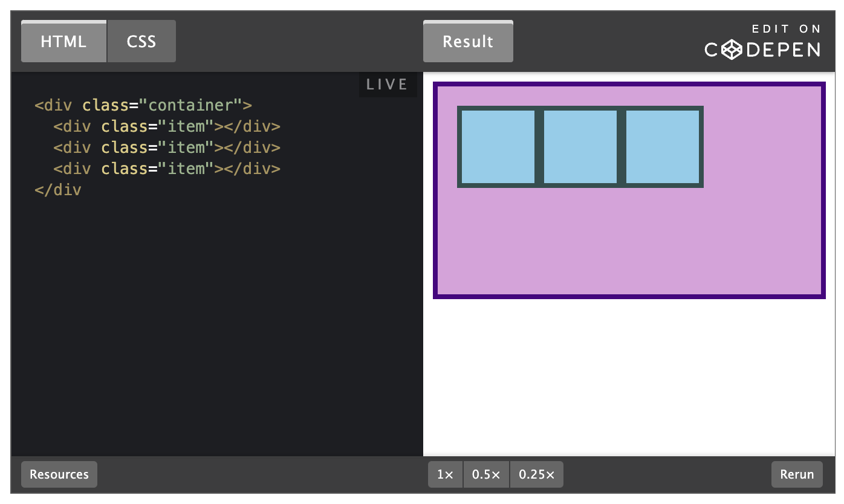
Task: Open the CSS tab
Action: (x=141, y=42)
